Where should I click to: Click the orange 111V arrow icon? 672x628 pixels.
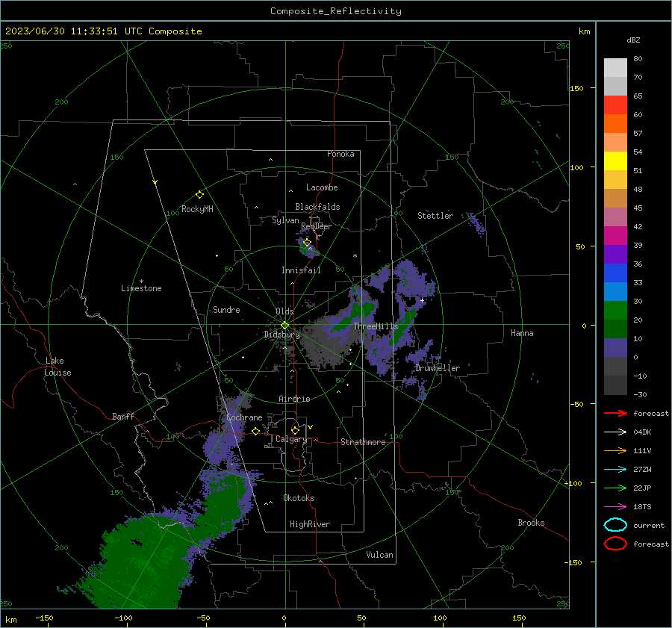click(x=615, y=450)
